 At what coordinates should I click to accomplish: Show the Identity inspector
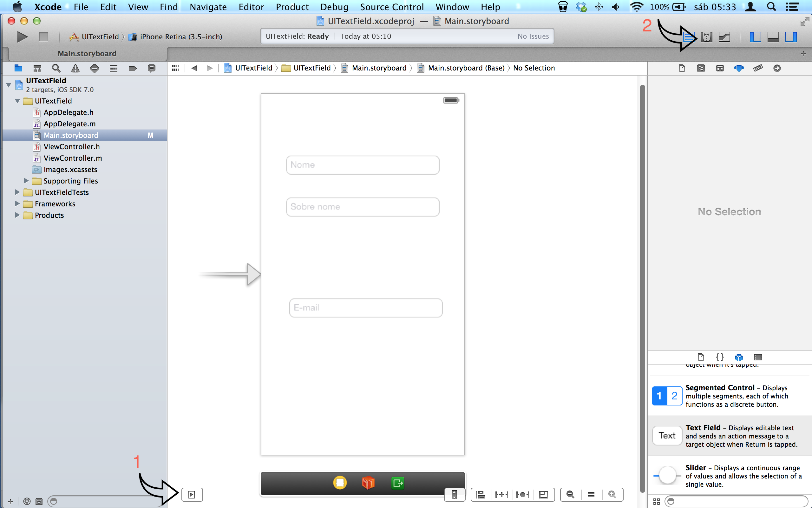pyautogui.click(x=720, y=68)
